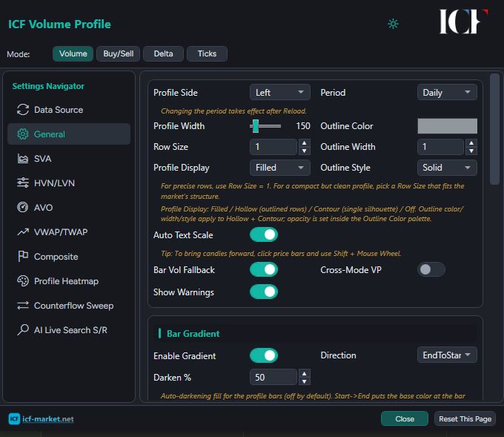The width and height of the screenshot is (504, 437).
Task: Select Volume mode tab
Action: point(73,53)
